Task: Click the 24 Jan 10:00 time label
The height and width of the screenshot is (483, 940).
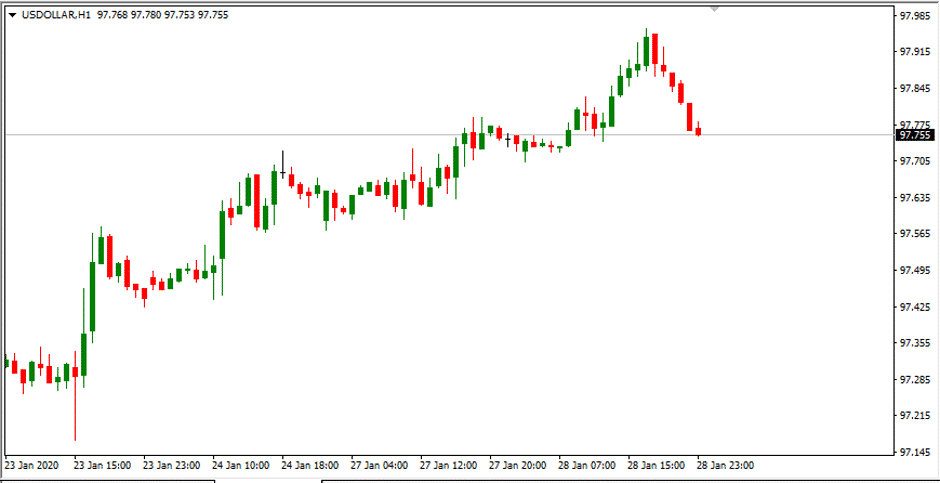Action: tap(242, 465)
